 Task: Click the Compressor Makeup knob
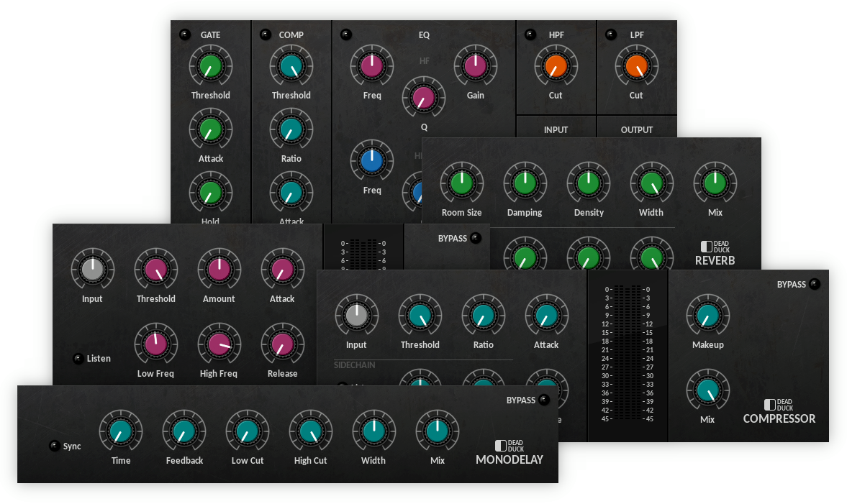tap(707, 315)
